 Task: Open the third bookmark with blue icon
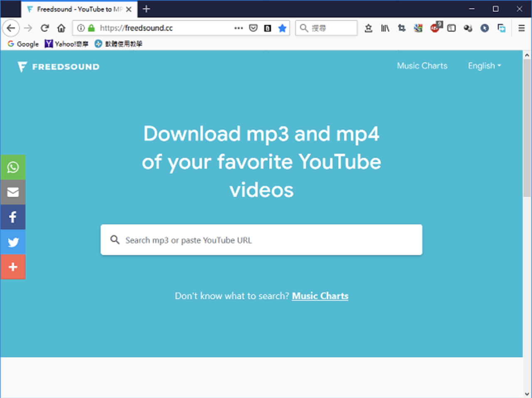118,44
